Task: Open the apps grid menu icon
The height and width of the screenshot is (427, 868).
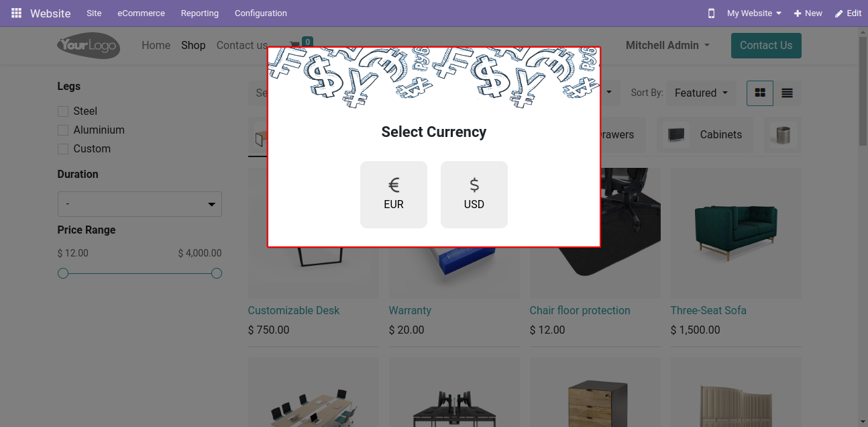Action: click(16, 13)
